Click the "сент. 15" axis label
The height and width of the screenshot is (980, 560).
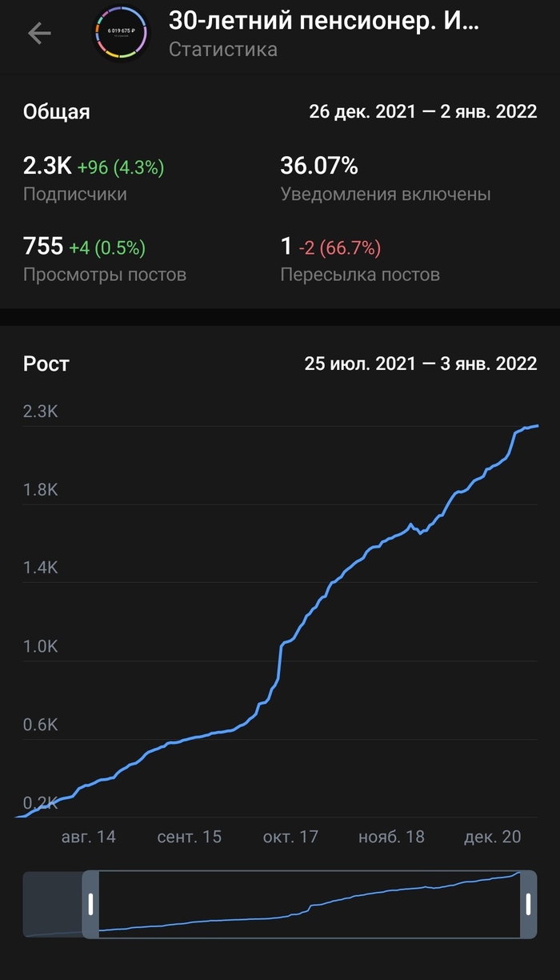point(189,837)
